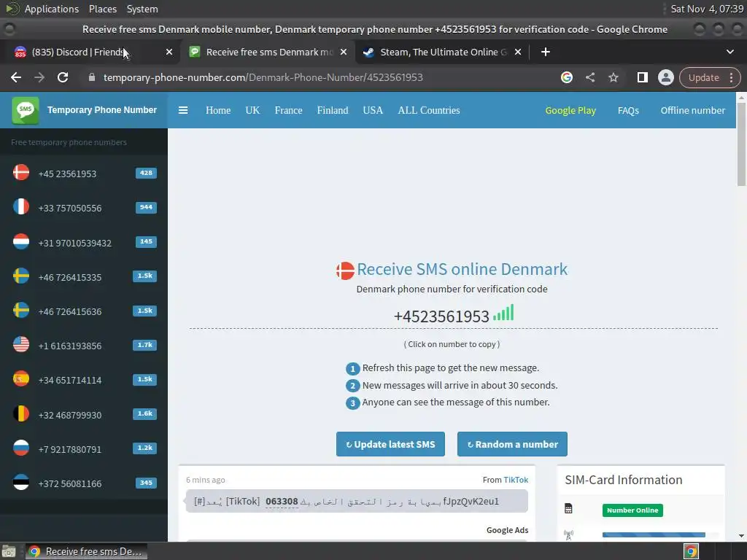Click the Spain flag beside +34 651714114
This screenshot has height=560, width=747.
(21, 379)
